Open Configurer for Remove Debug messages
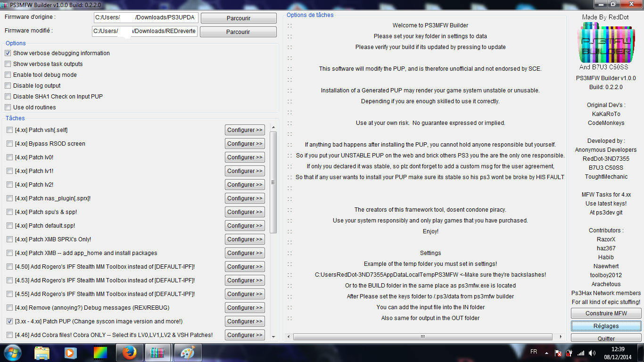 (x=245, y=308)
